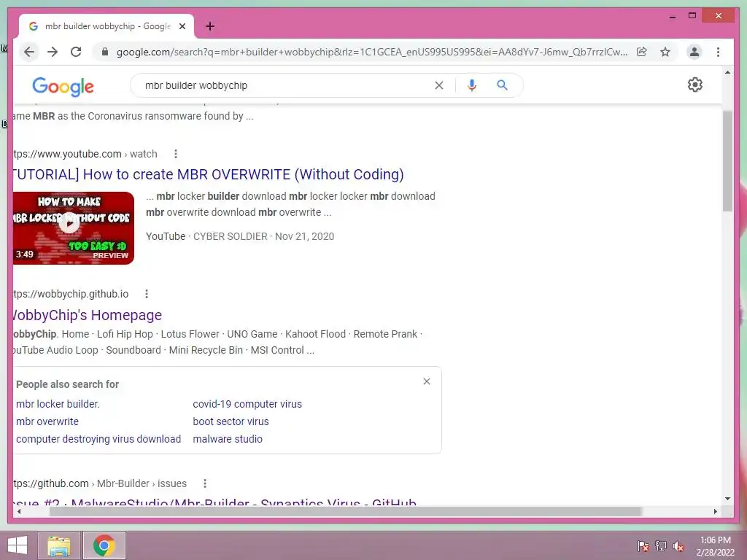Click the muted volume tray icon
The image size is (747, 560).
tap(678, 545)
